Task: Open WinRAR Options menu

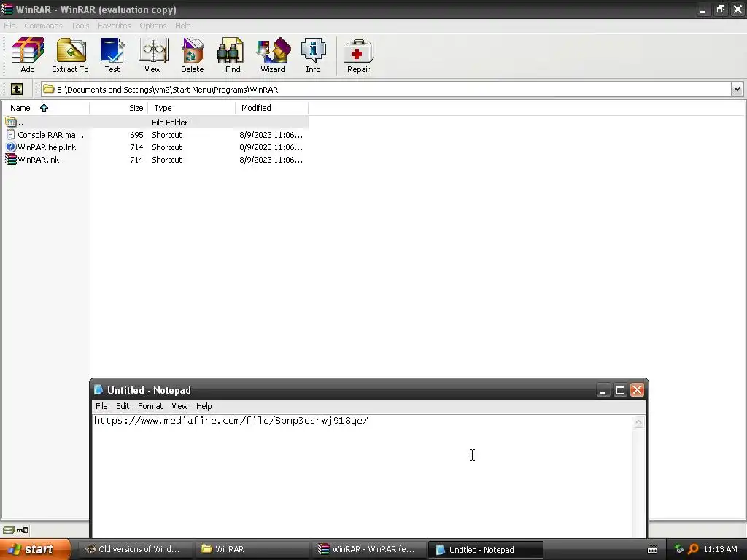Action: 153,26
